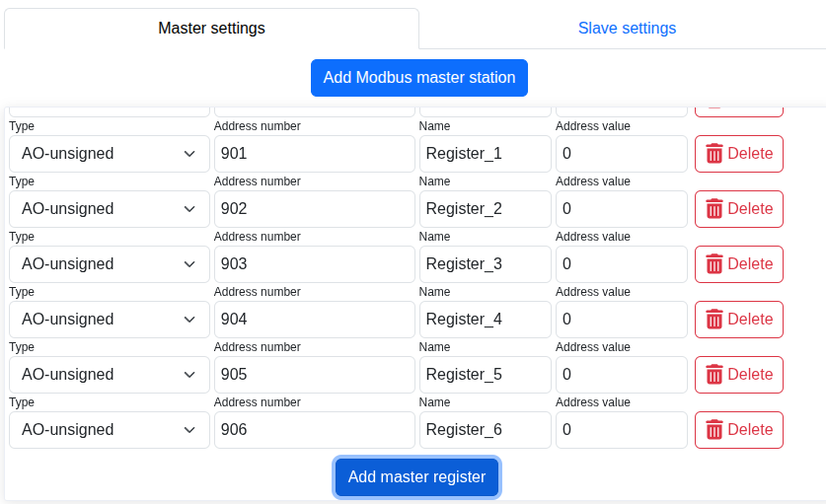Focus the Register_5 name field
Viewport: 826px width, 504px height.
click(485, 375)
